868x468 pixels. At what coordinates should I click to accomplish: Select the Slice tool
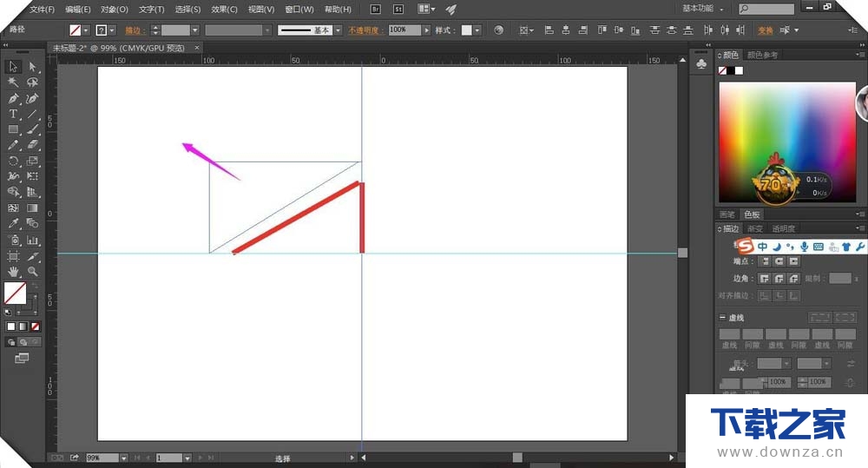coord(32,256)
